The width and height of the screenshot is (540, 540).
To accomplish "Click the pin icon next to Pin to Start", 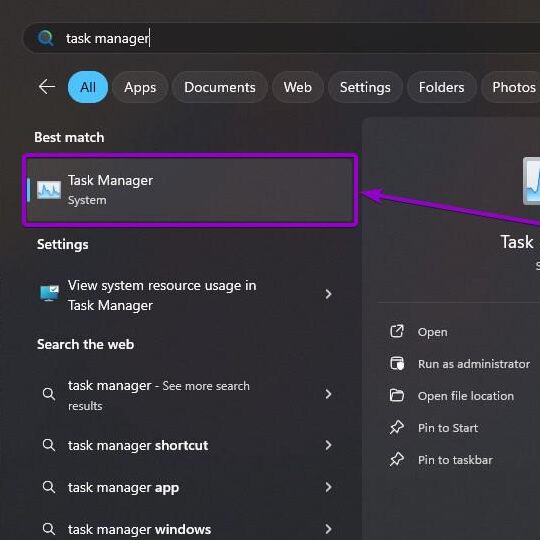I will tap(397, 427).
